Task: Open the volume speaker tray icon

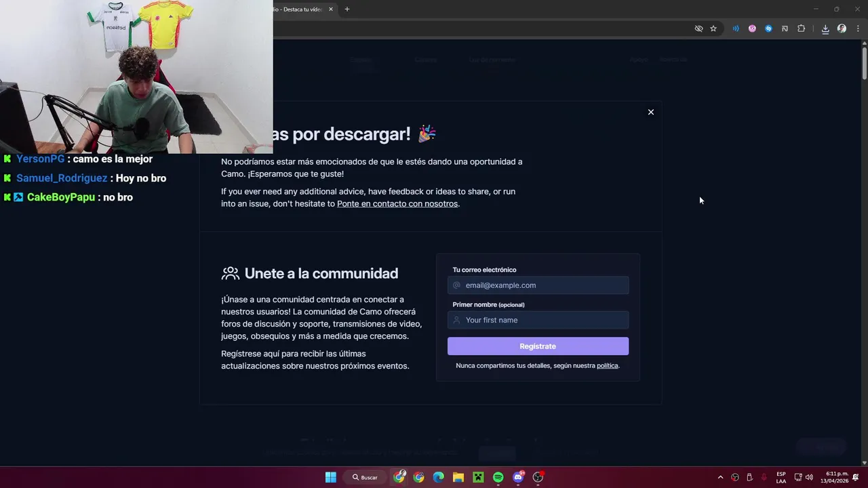Action: [809, 477]
